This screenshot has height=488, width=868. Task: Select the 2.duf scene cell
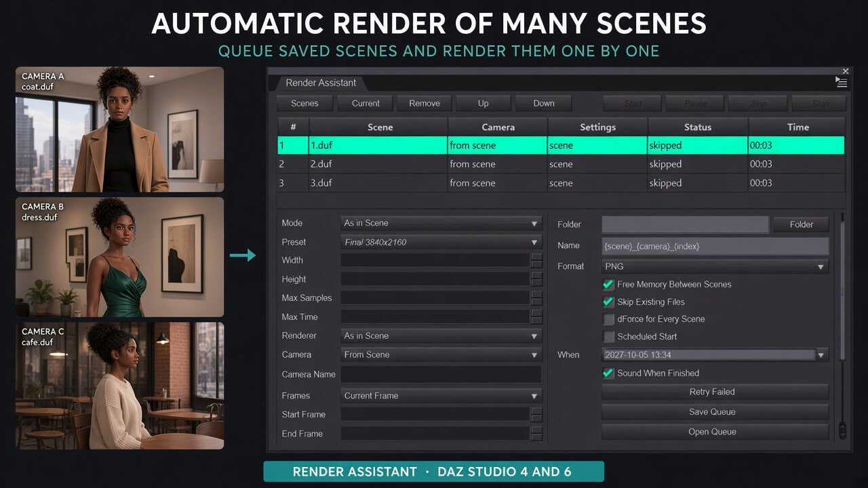point(378,164)
